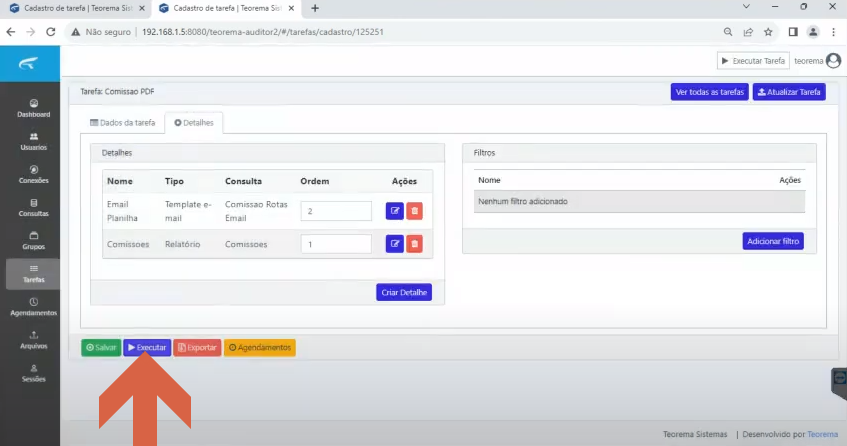847x446 pixels.
Task: Click the Nenhum filtro adicionado row
Action: (640, 201)
